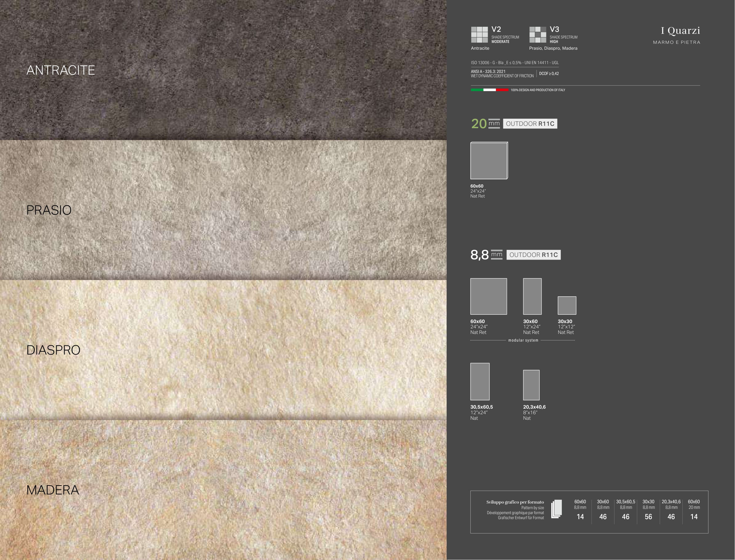
Task: Click the OUTDOOR R11C badge beside 20 mm
Action: 530,124
